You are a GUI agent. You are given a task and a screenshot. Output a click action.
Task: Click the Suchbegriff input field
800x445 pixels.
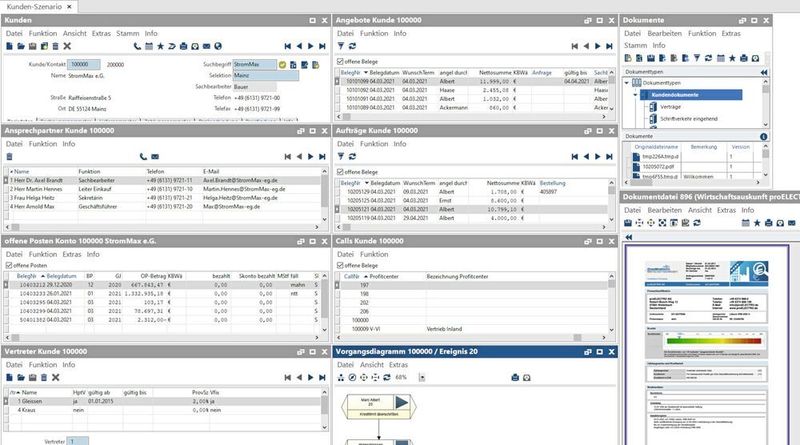254,64
